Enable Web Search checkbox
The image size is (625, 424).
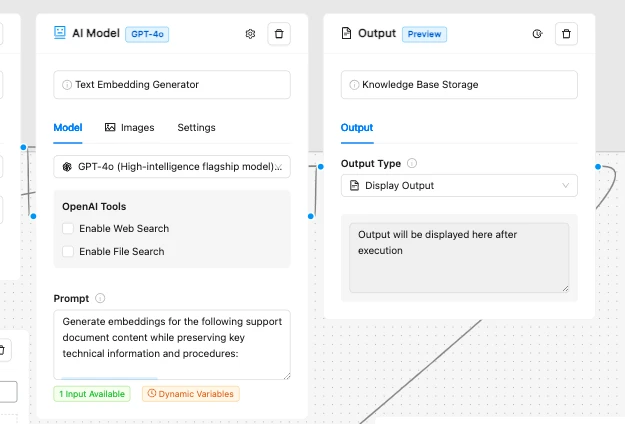(x=68, y=229)
